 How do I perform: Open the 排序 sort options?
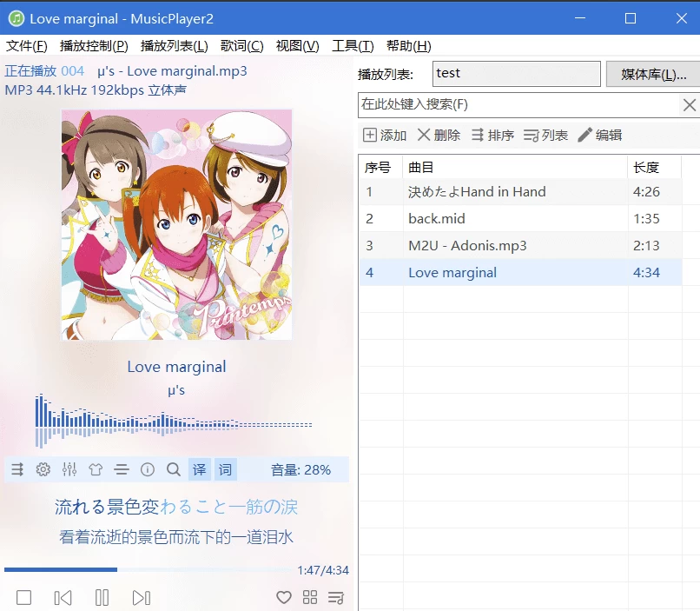point(492,135)
